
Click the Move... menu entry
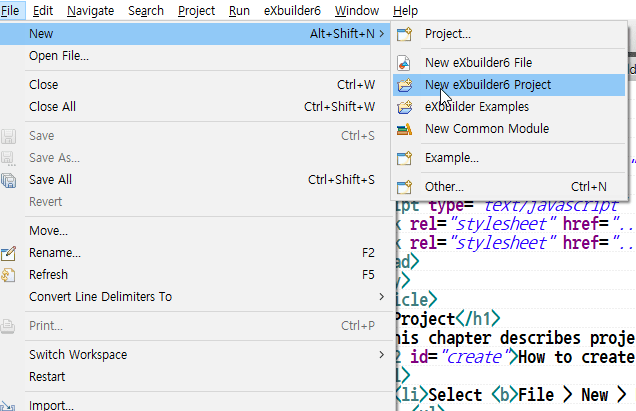(48, 231)
